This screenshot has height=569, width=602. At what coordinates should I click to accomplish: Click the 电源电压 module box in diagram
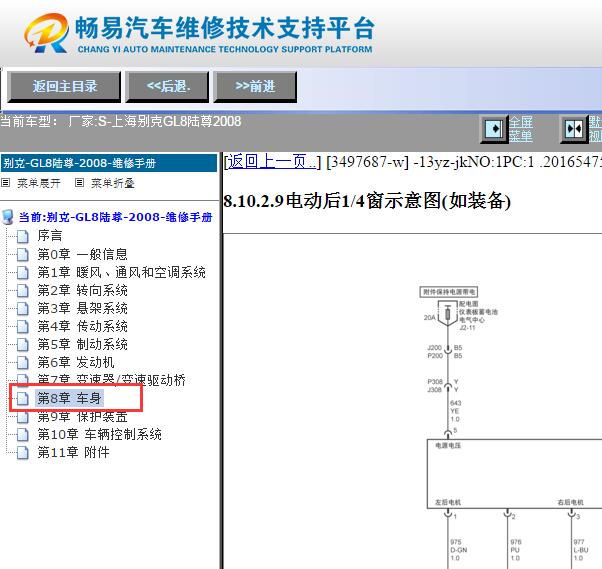pyautogui.click(x=514, y=474)
